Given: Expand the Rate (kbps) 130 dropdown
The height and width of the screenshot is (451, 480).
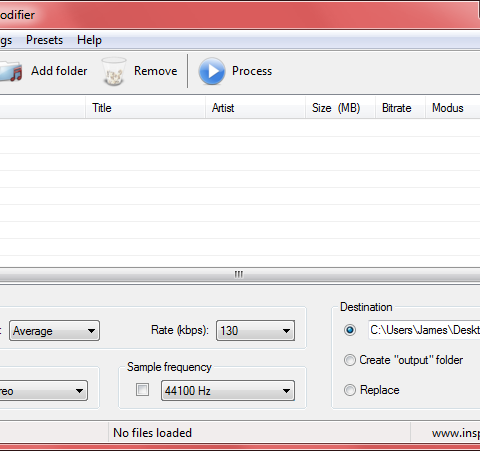Looking at the screenshot, I should (255, 331).
